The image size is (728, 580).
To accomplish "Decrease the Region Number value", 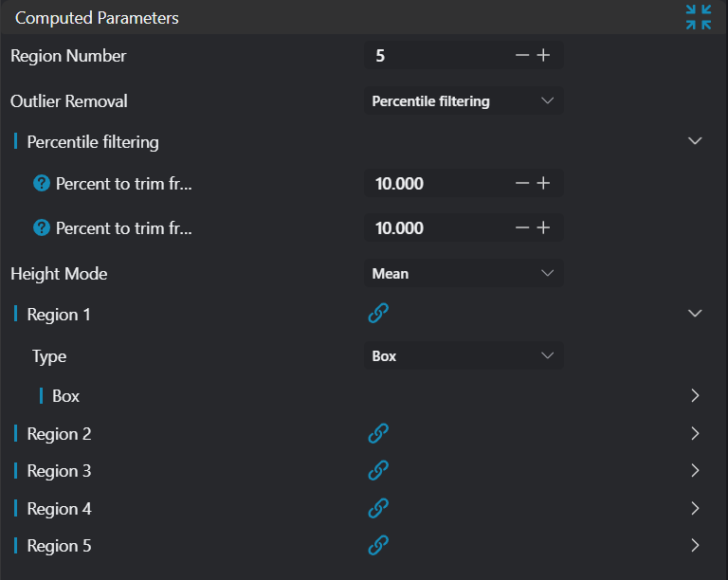I will tap(521, 56).
